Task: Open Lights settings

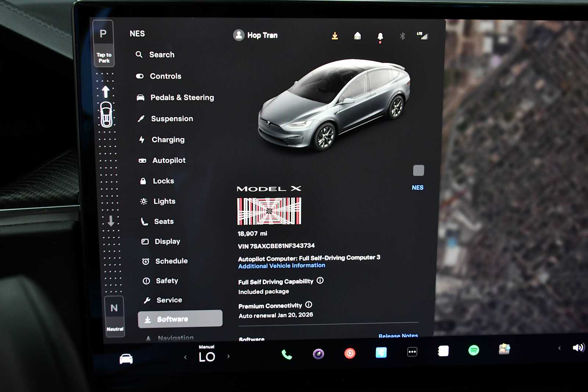Action: [158, 201]
